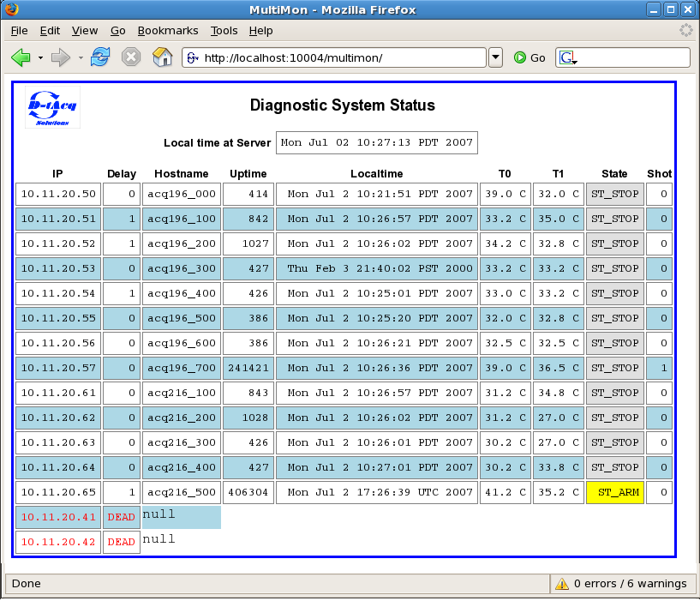Click hostname acq196_000

pos(182,194)
